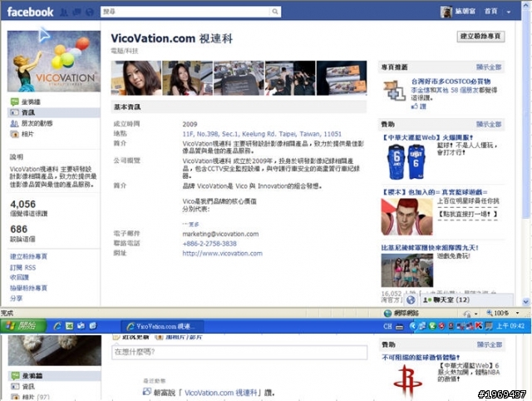The height and width of the screenshot is (401, 532).
Task: Click the red-haired basketball player ad image
Action: pos(406,217)
